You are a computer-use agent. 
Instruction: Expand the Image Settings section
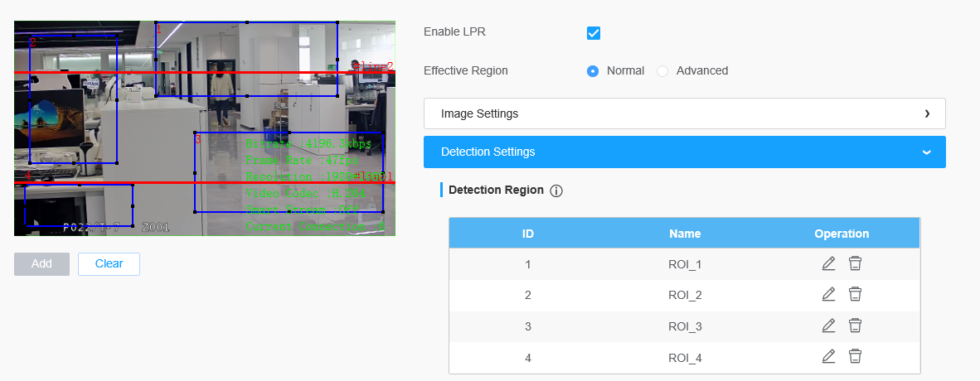point(684,113)
